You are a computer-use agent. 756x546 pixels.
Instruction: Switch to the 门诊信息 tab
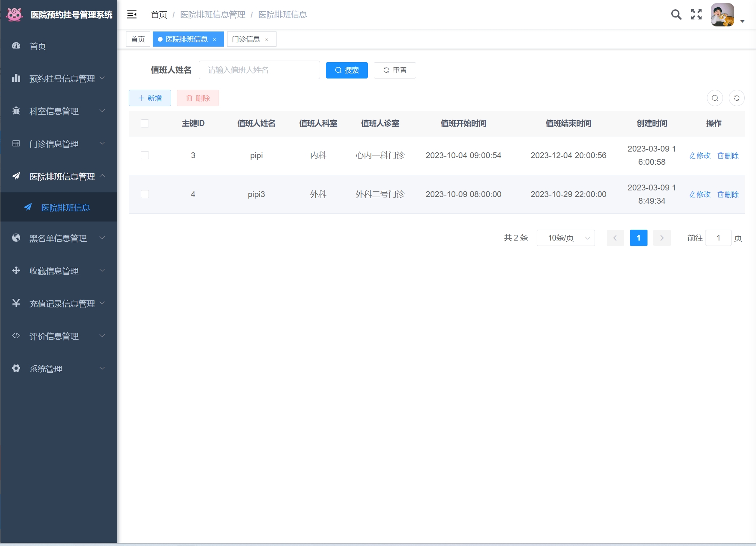pyautogui.click(x=246, y=39)
